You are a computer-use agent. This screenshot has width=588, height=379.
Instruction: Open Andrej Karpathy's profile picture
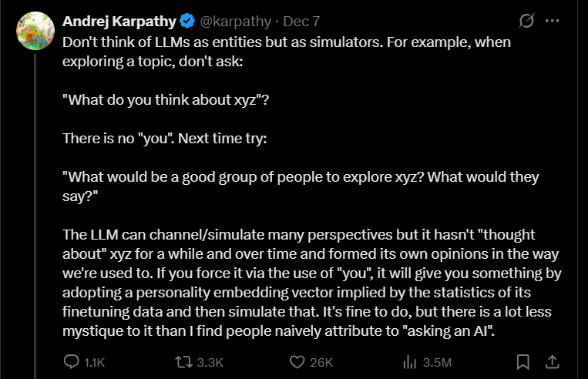point(34,31)
